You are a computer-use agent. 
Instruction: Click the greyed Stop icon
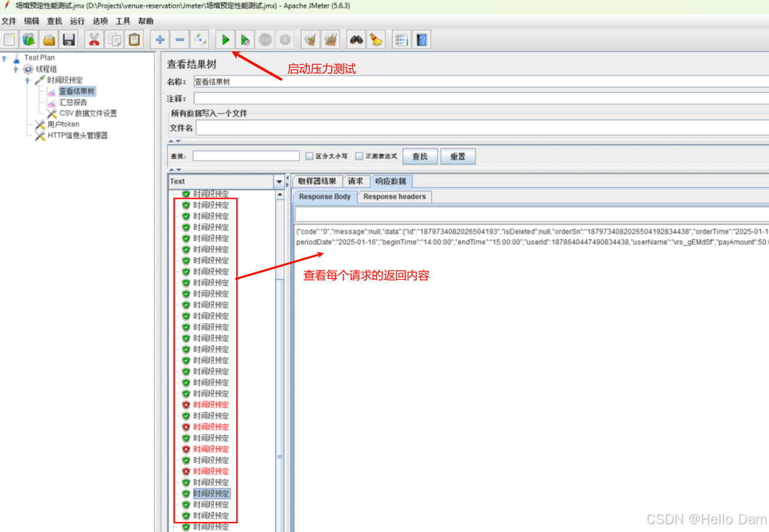point(265,40)
